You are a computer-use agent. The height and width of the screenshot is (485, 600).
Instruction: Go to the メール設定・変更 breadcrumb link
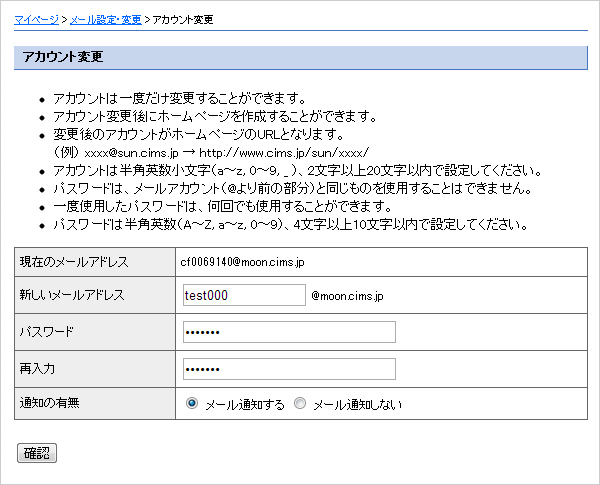pos(105,19)
